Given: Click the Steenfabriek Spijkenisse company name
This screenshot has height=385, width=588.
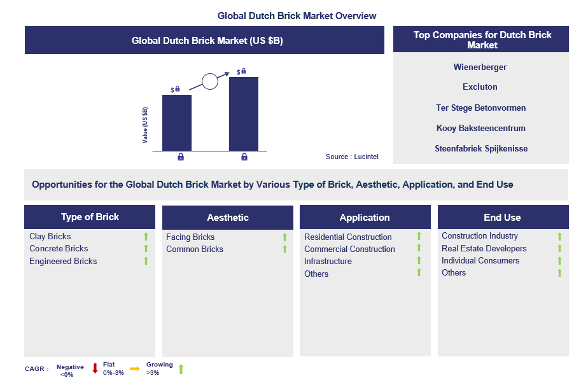Looking at the screenshot, I should pos(480,148).
